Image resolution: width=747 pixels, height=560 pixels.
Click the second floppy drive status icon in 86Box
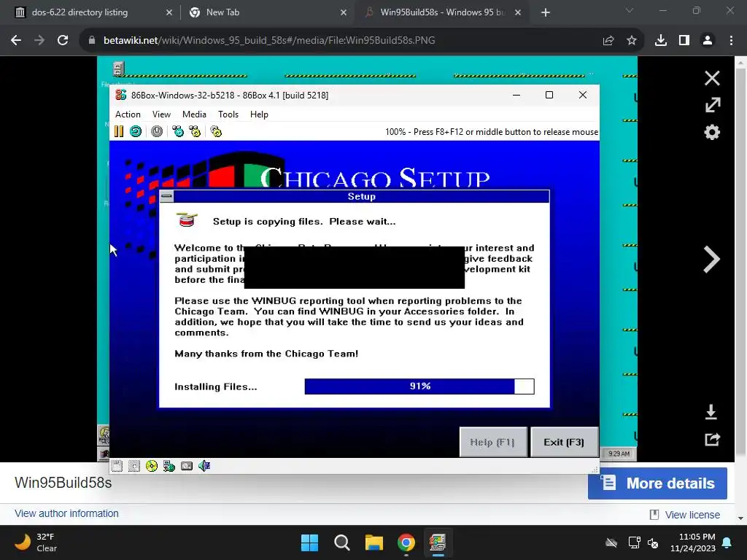[x=134, y=466]
